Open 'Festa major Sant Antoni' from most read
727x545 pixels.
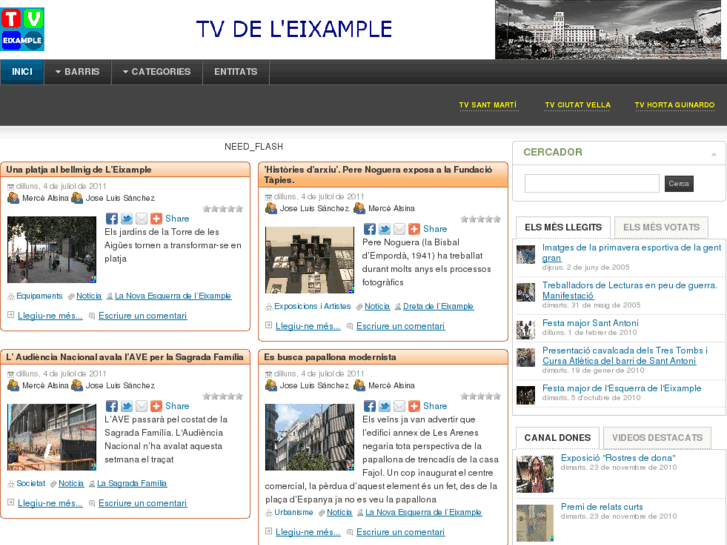[590, 323]
